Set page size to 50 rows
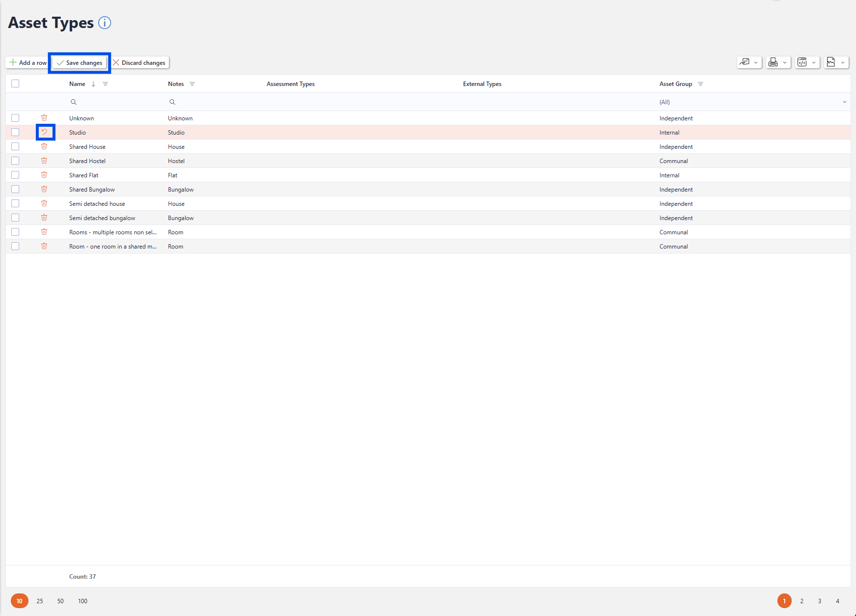Image resolution: width=856 pixels, height=616 pixels. click(60, 601)
